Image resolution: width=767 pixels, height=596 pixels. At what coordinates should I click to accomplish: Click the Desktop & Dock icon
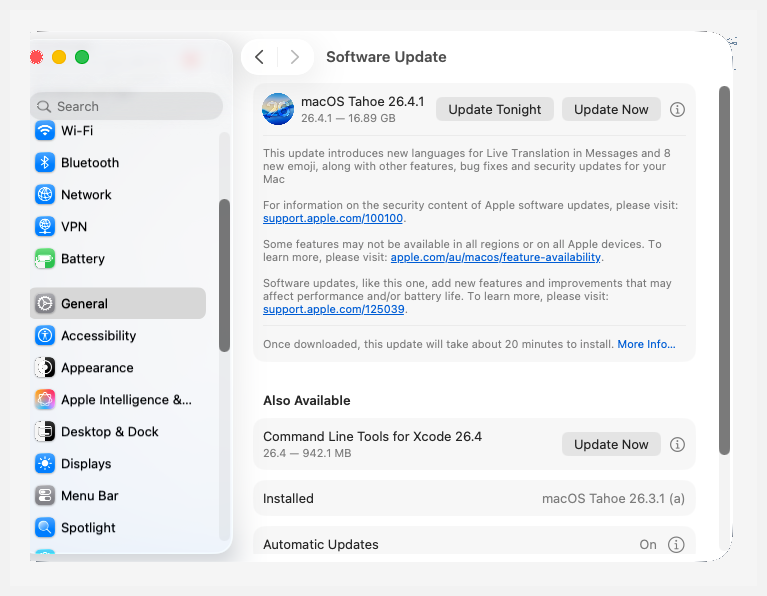point(45,432)
